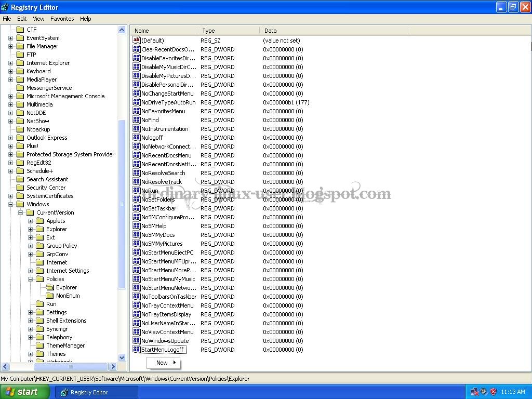
Task: Sort values by Name column header
Action: click(x=163, y=31)
